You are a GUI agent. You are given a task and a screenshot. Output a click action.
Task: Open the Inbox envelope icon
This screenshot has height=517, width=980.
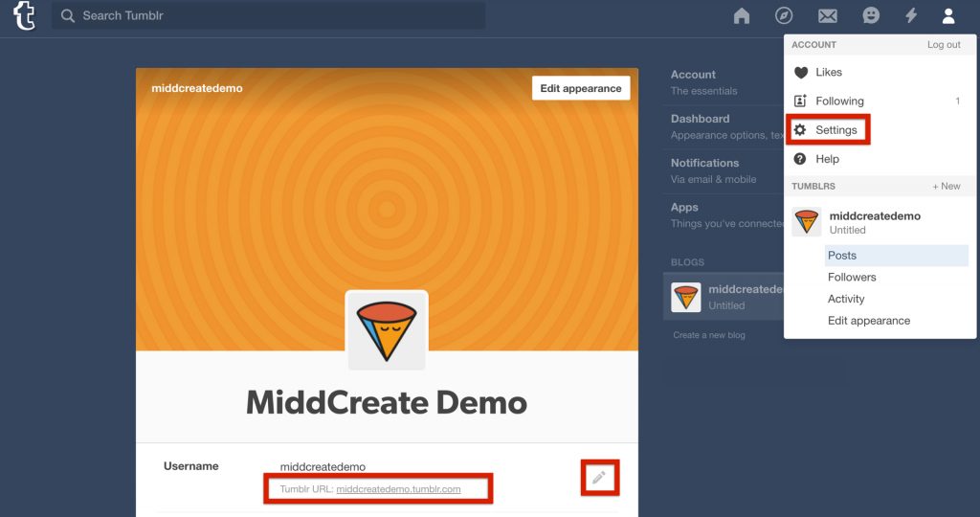pyautogui.click(x=827, y=15)
